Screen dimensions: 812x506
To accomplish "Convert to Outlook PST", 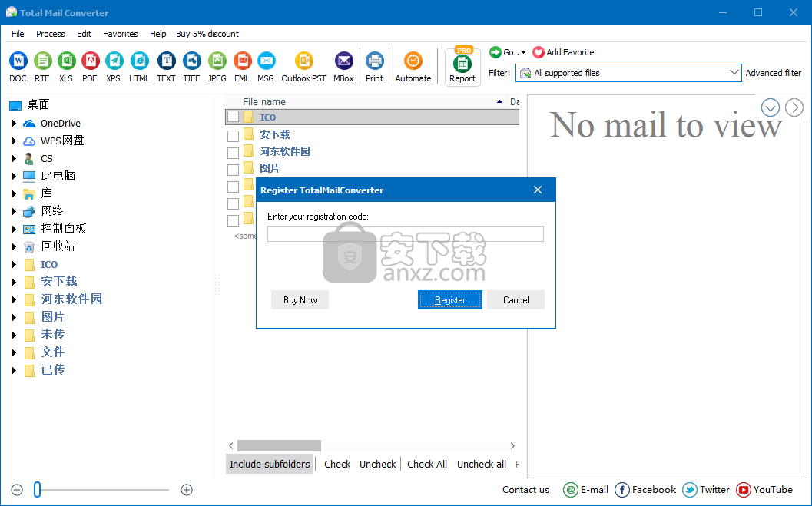I will tap(304, 67).
